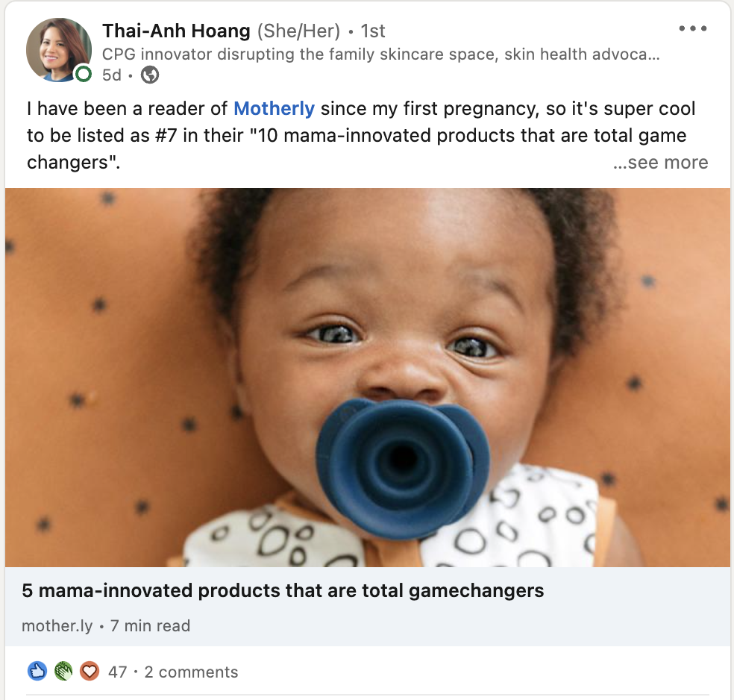Click the green online status indicator
The width and height of the screenshot is (734, 700).
point(84,73)
